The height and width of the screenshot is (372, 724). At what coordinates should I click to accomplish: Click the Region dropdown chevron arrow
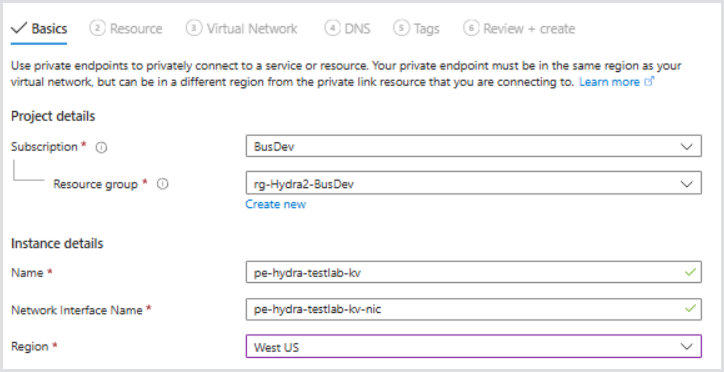(x=687, y=346)
